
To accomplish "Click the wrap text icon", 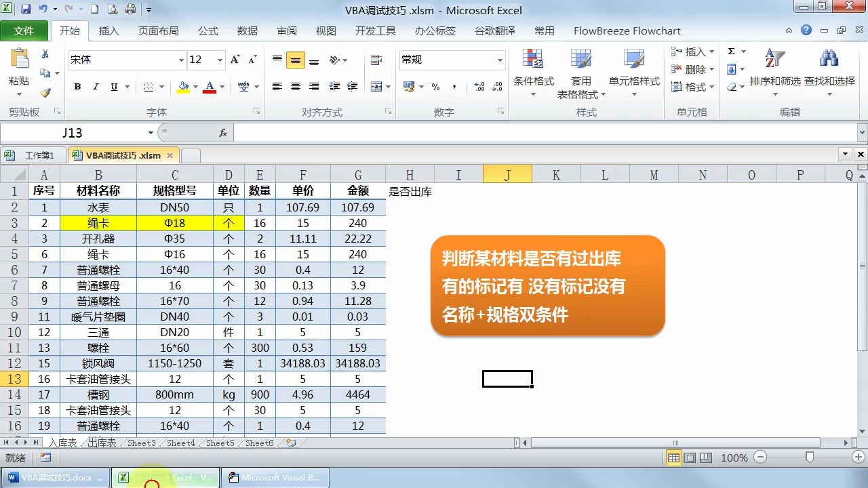I will coord(376,60).
